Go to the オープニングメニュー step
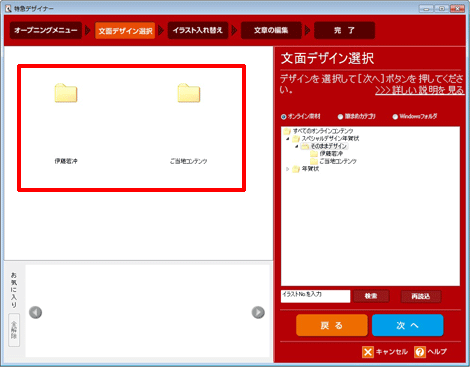470x367 pixels. click(x=46, y=30)
